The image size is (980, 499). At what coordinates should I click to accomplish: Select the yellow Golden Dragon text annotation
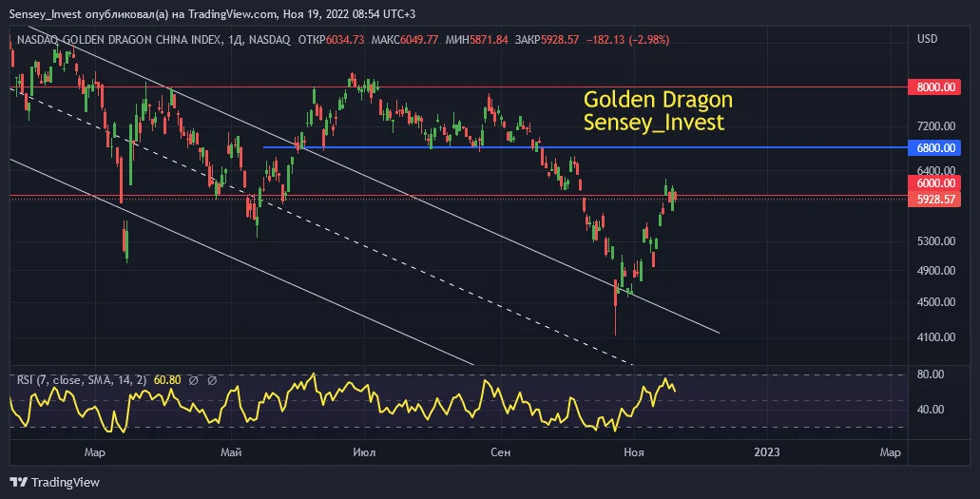coord(658,100)
